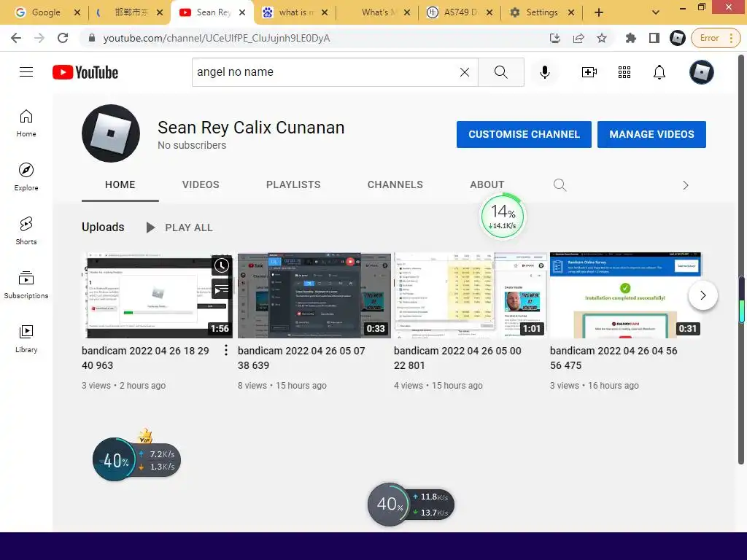Click the install/download icon in address bar
The image size is (747, 560).
click(x=555, y=38)
